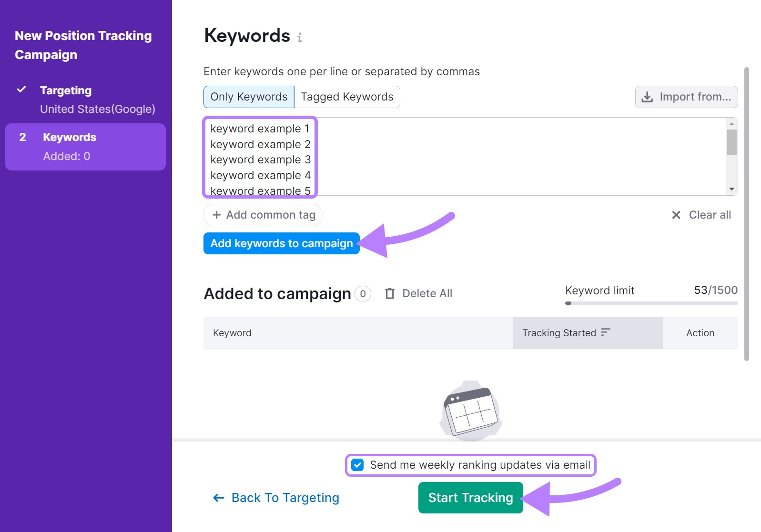The height and width of the screenshot is (532, 761).
Task: Click the Back To Targeting arrow icon
Action: 219,498
